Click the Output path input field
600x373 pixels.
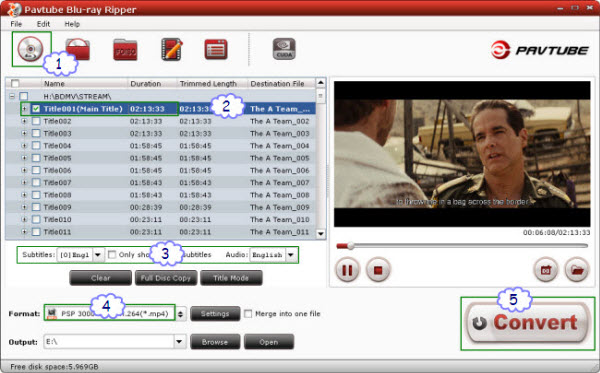[109, 342]
